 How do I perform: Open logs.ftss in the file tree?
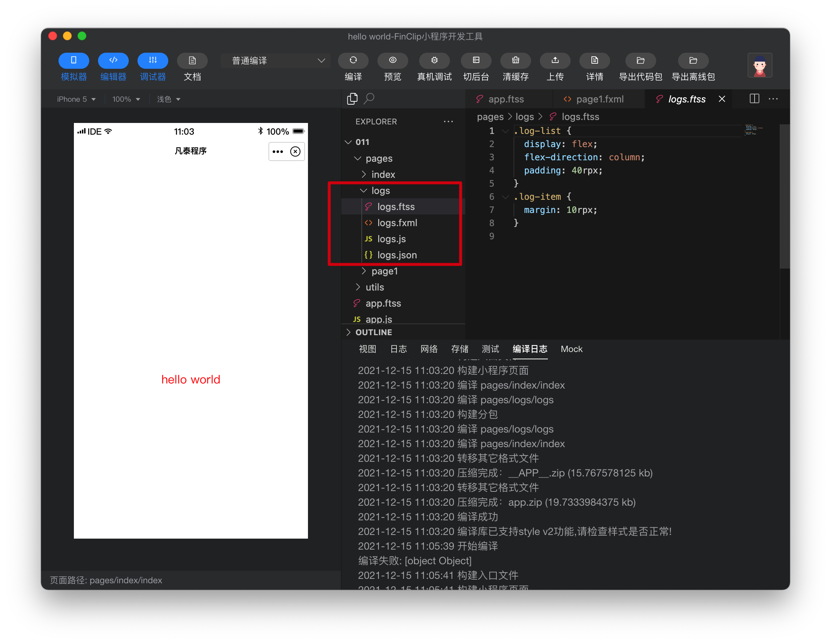click(x=403, y=207)
